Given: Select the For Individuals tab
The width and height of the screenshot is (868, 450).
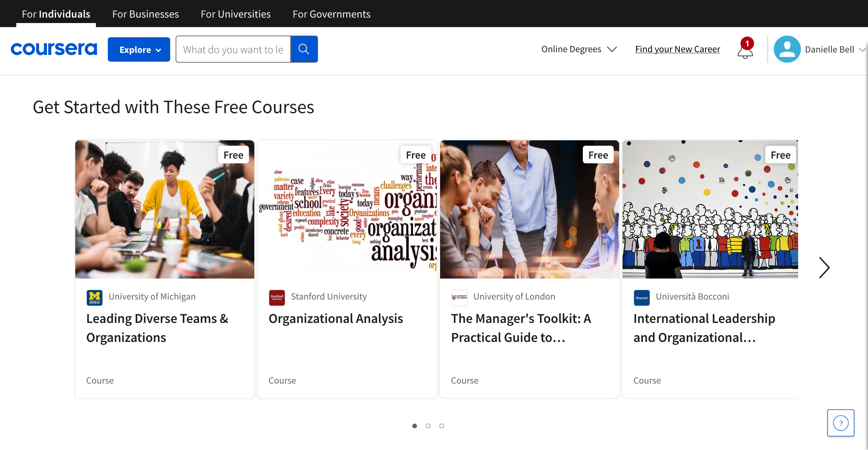Looking at the screenshot, I should [x=56, y=14].
